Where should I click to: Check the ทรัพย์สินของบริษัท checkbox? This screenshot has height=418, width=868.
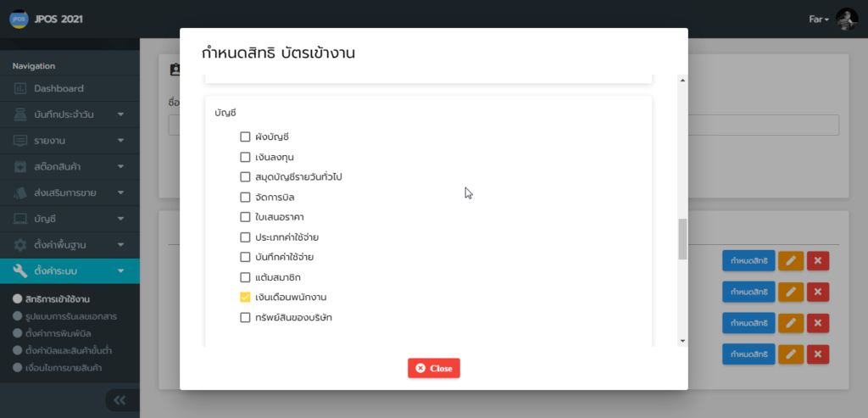tap(245, 318)
